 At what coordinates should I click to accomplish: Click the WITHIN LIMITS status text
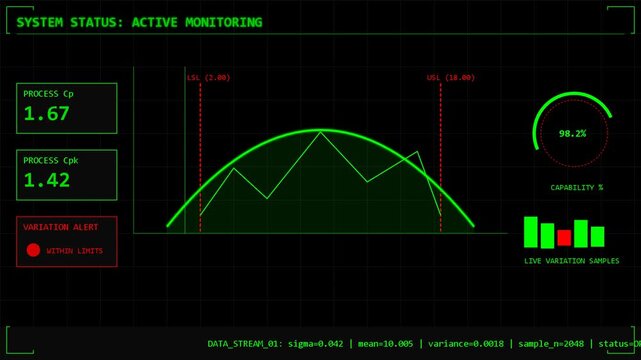click(x=74, y=251)
